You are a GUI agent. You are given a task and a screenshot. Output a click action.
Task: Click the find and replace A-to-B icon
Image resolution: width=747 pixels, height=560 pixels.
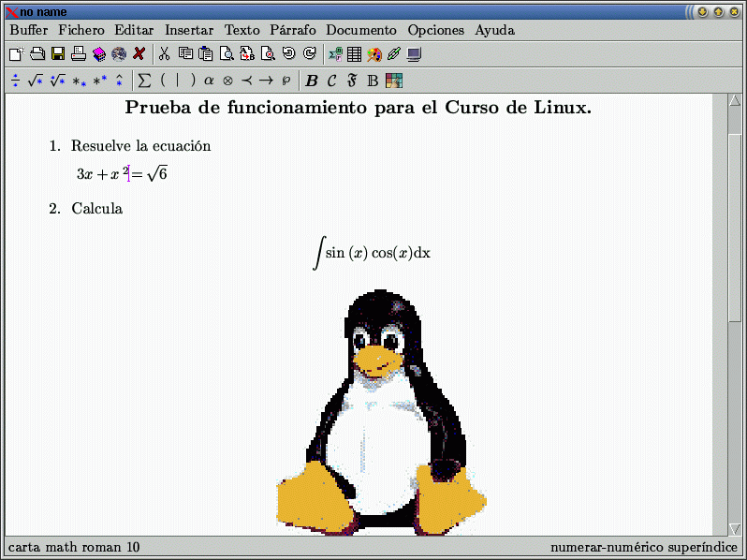[x=247, y=54]
